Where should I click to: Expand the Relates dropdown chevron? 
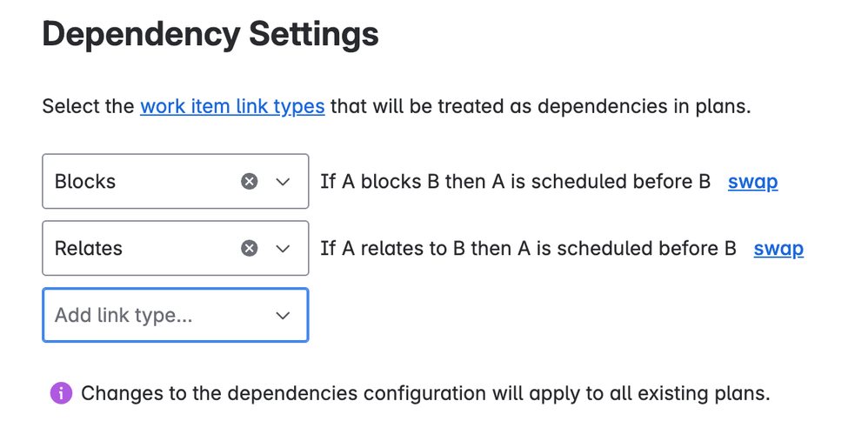coord(283,249)
